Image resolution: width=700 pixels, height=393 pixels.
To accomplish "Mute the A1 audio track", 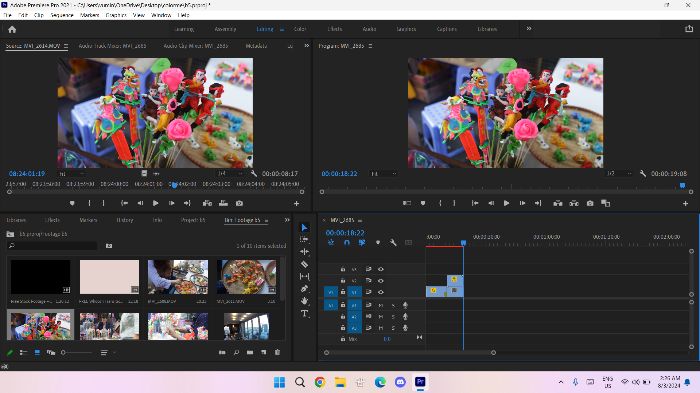I will [381, 305].
